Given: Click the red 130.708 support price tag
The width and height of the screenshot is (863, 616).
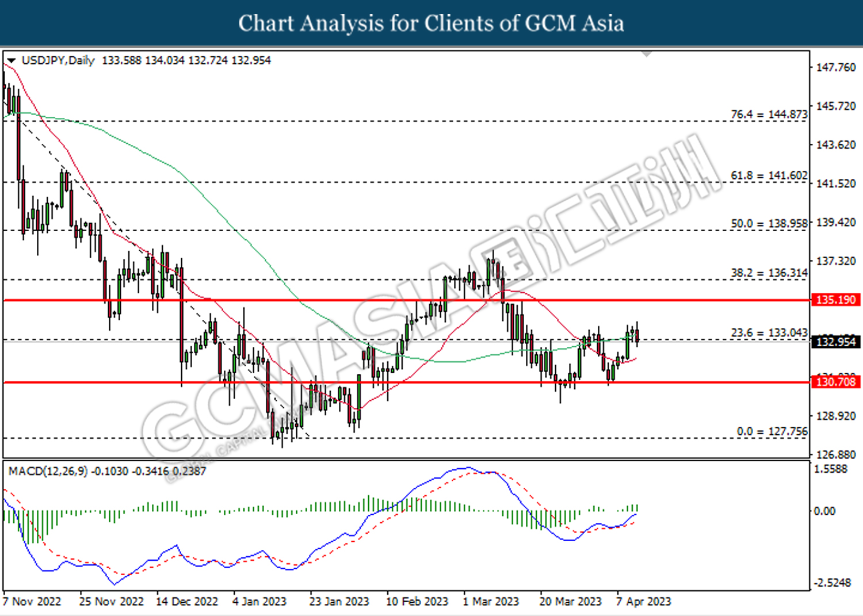Looking at the screenshot, I should (836, 381).
